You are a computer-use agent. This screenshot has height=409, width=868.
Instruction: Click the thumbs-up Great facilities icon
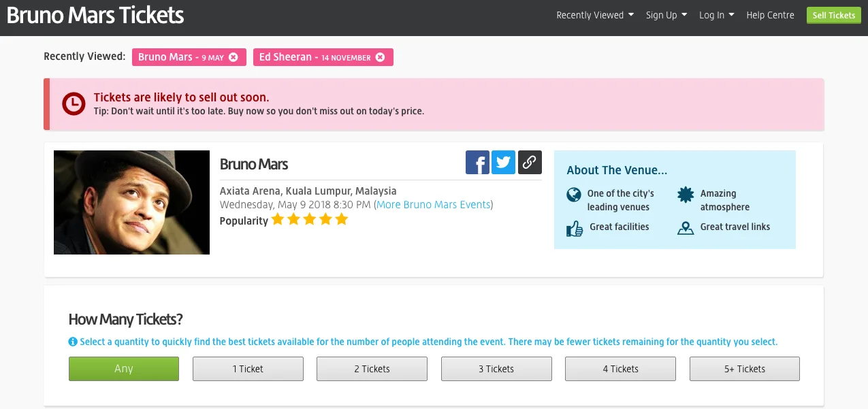(575, 228)
